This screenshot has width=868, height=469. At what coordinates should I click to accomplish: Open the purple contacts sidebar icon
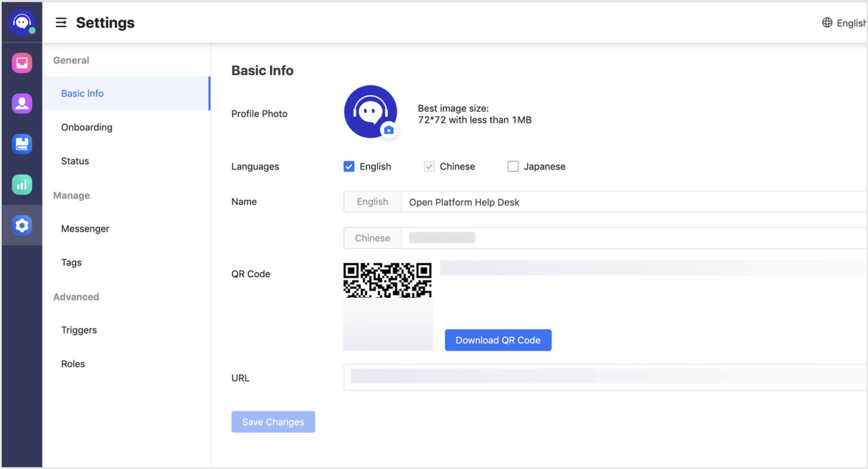(22, 104)
